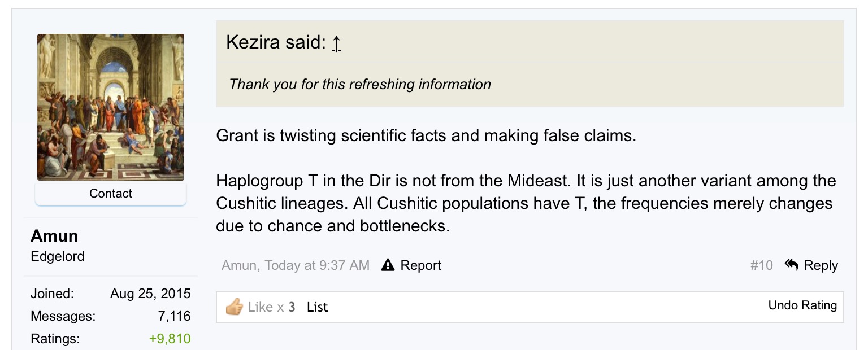The width and height of the screenshot is (868, 350).
Task: Click the thumbs-up Like icon
Action: [234, 307]
